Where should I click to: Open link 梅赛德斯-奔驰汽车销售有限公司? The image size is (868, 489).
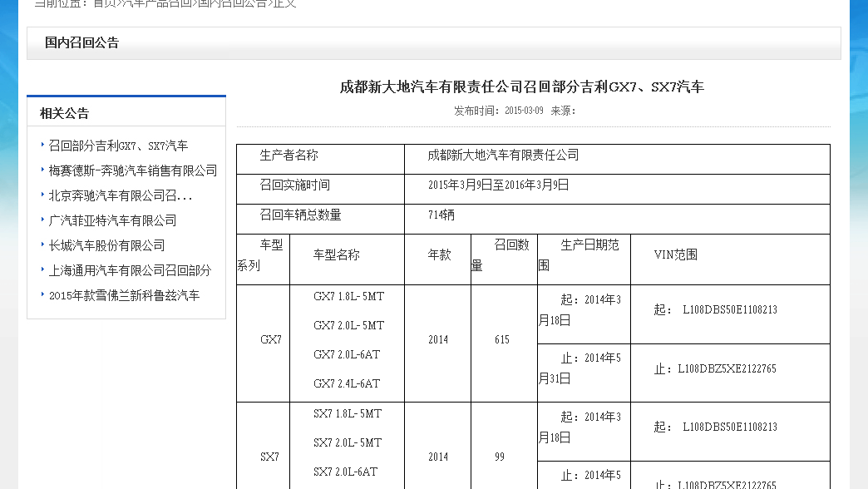coord(133,170)
